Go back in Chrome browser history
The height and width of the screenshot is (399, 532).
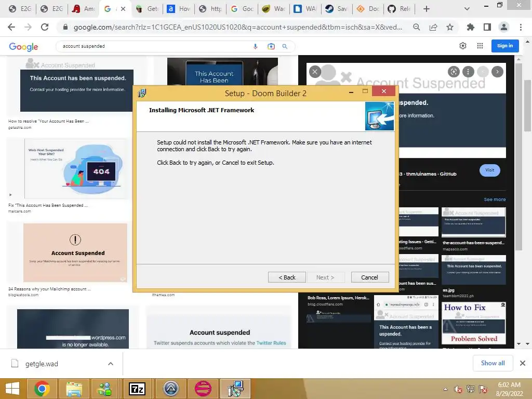point(11,27)
